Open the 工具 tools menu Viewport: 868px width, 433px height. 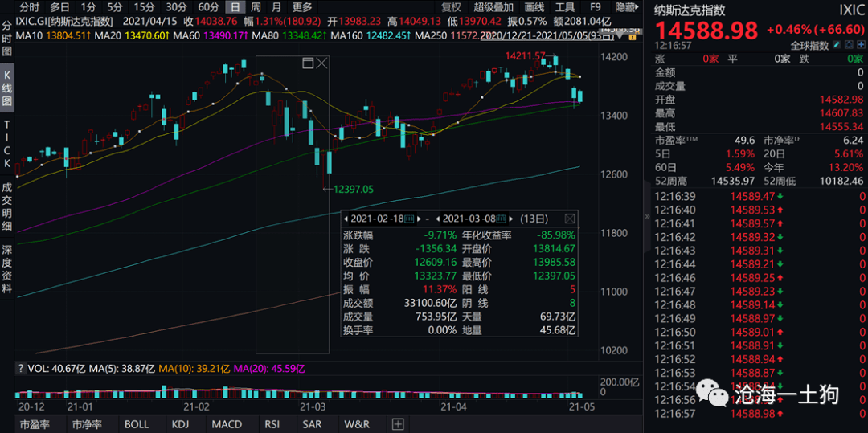(x=565, y=7)
